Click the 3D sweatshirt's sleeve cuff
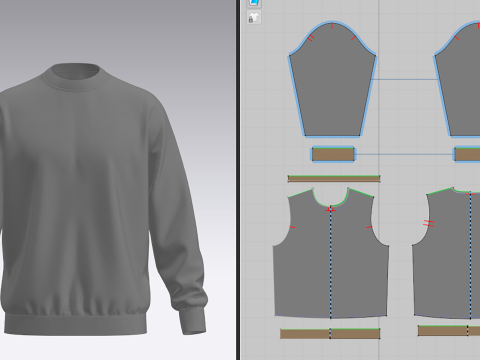Screen dimensions: 480x360 pyautogui.click(x=192, y=320)
